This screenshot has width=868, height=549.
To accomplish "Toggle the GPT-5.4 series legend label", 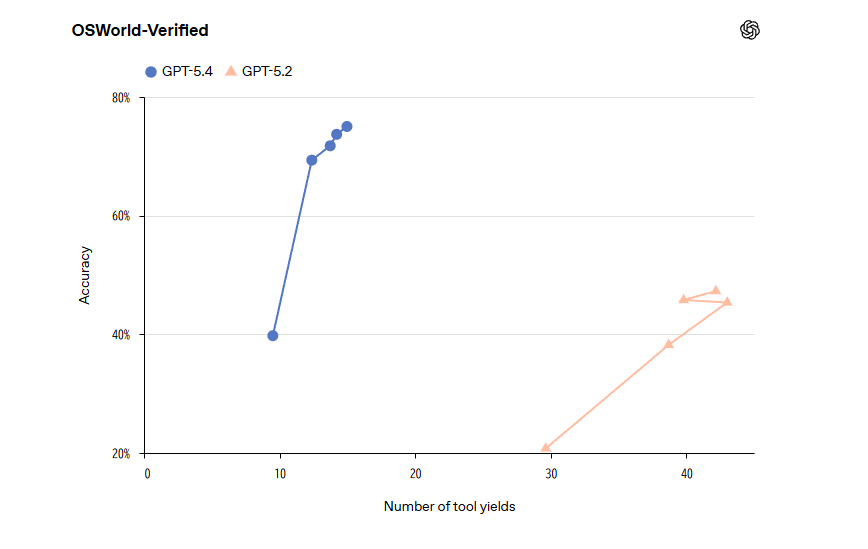I will point(187,71).
